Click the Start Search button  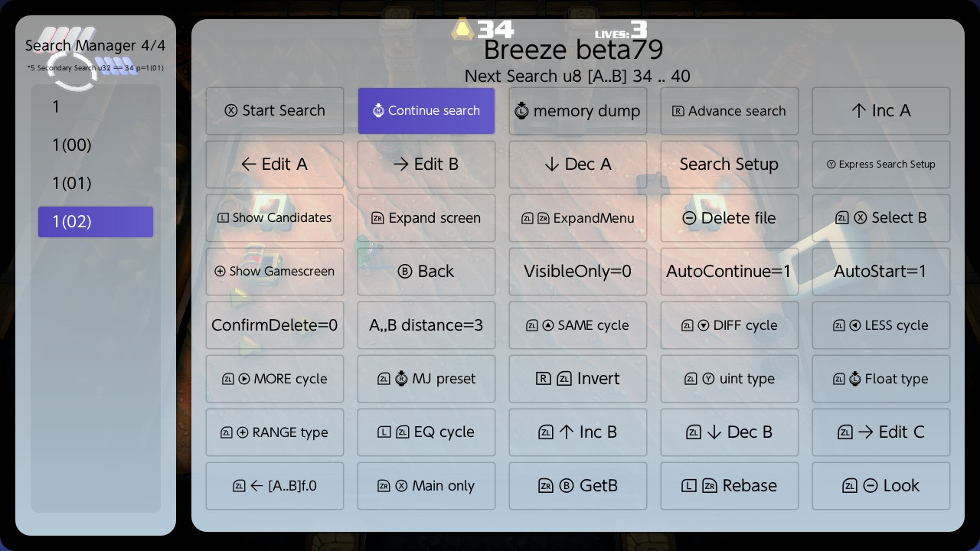pyautogui.click(x=275, y=111)
